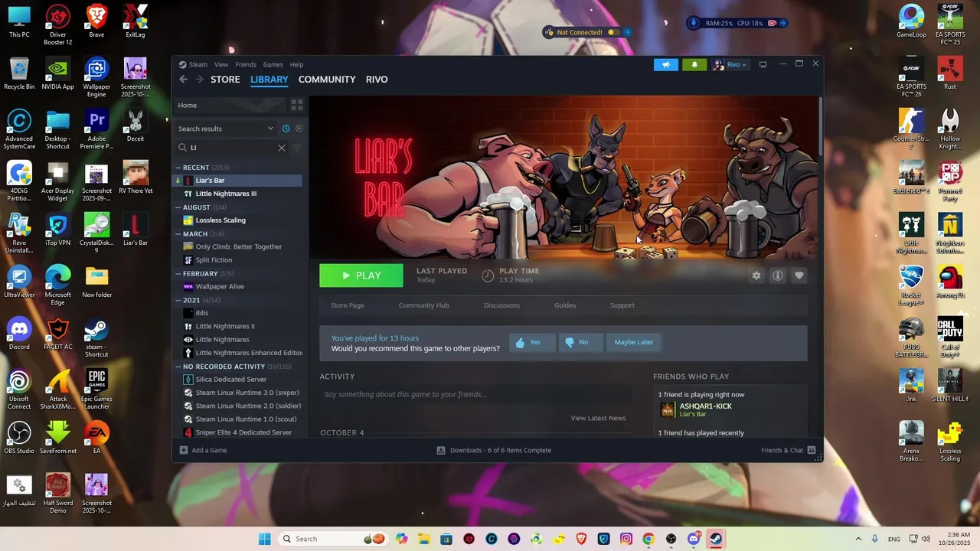
Task: Collapse the FEBRUARY category
Action: pos(178,273)
